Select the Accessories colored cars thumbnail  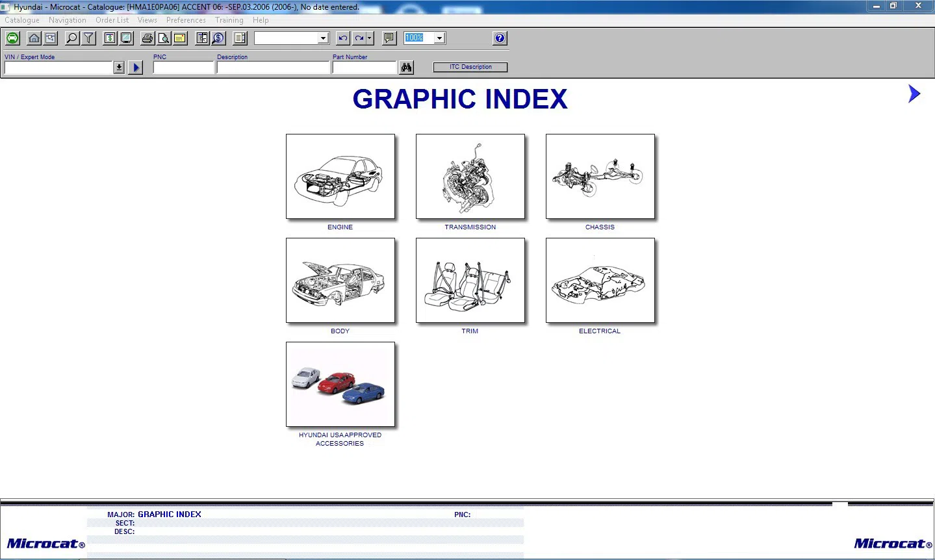click(x=340, y=385)
